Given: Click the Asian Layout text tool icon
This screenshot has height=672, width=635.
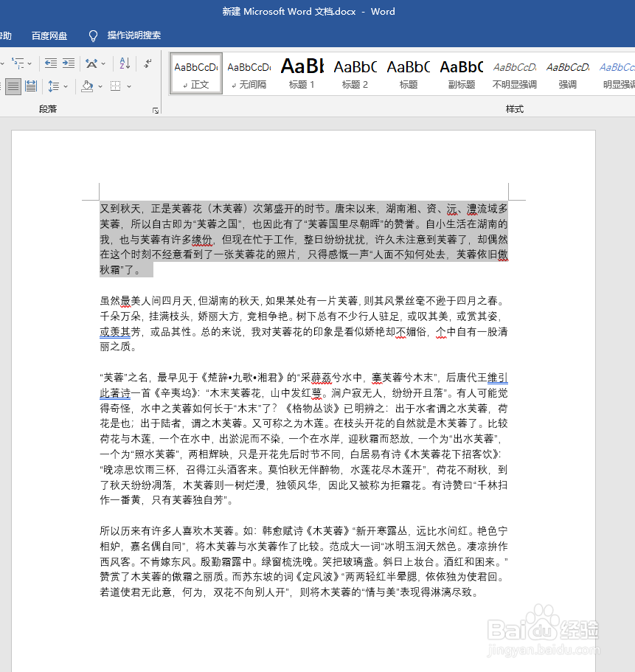Looking at the screenshot, I should click(x=91, y=63).
